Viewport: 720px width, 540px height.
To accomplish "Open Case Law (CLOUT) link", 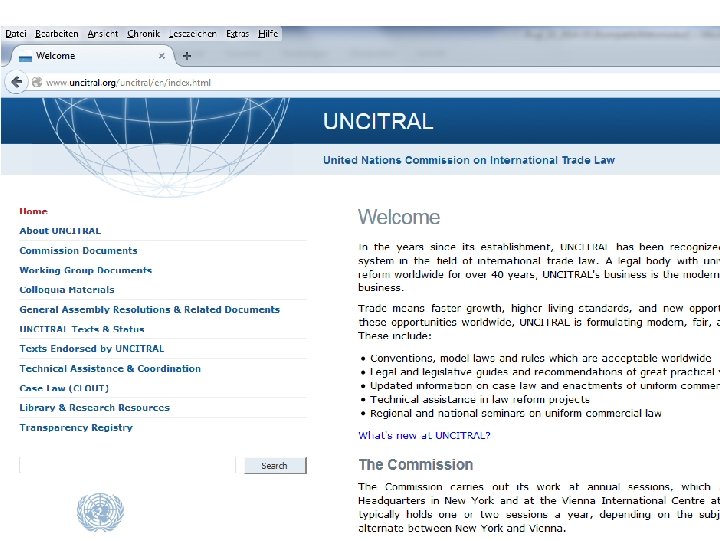I will (64, 388).
